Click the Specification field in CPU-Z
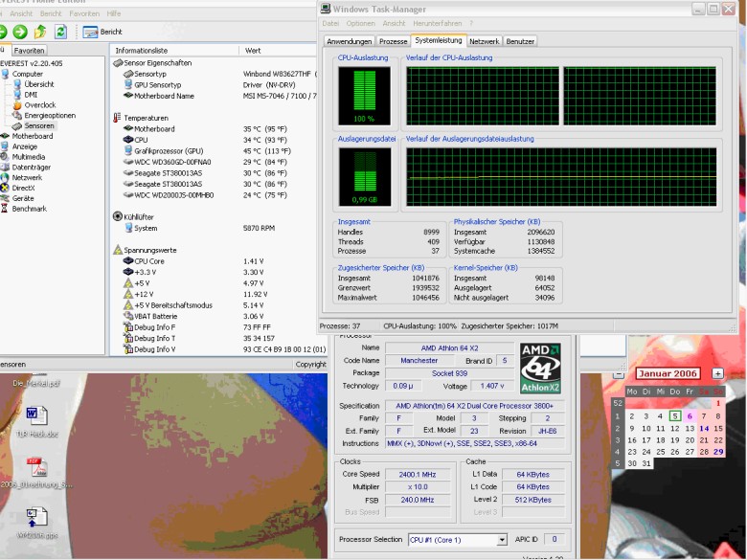747x560 pixels. pos(474,406)
